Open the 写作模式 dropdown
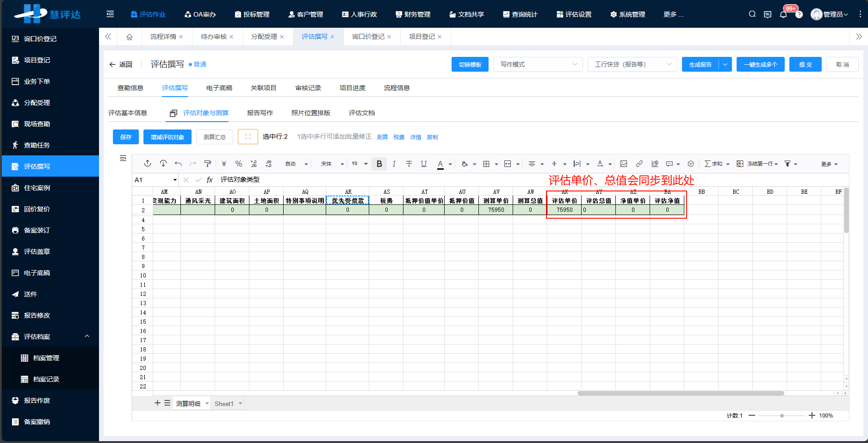Screen dimensions: 868x443 pos(538,64)
